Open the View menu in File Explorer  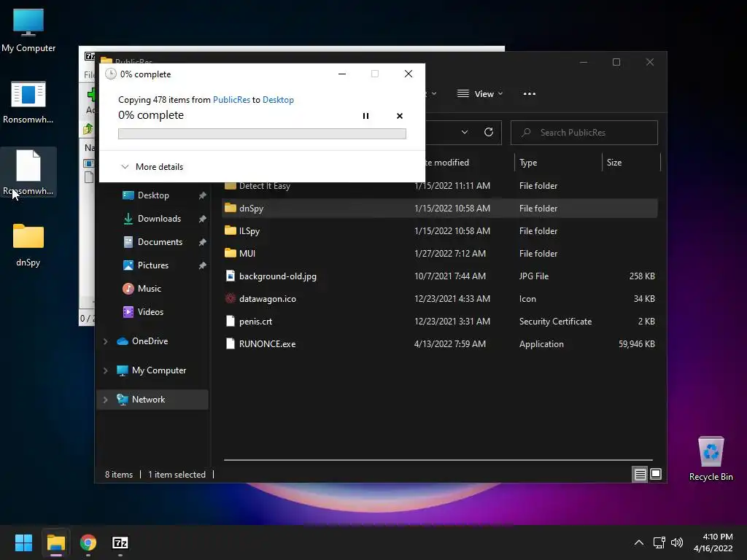point(480,94)
